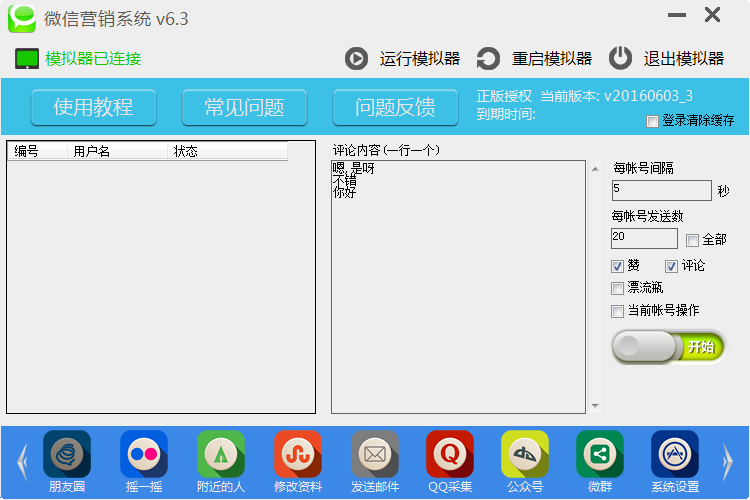
Task: Launch the QQ采集 collection icon
Action: [450, 455]
